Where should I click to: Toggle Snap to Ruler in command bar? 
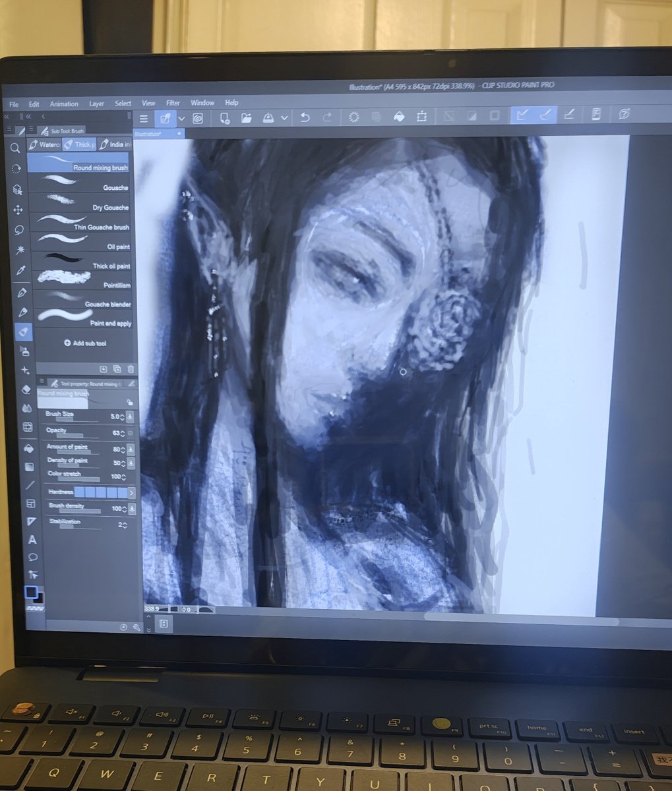[522, 115]
